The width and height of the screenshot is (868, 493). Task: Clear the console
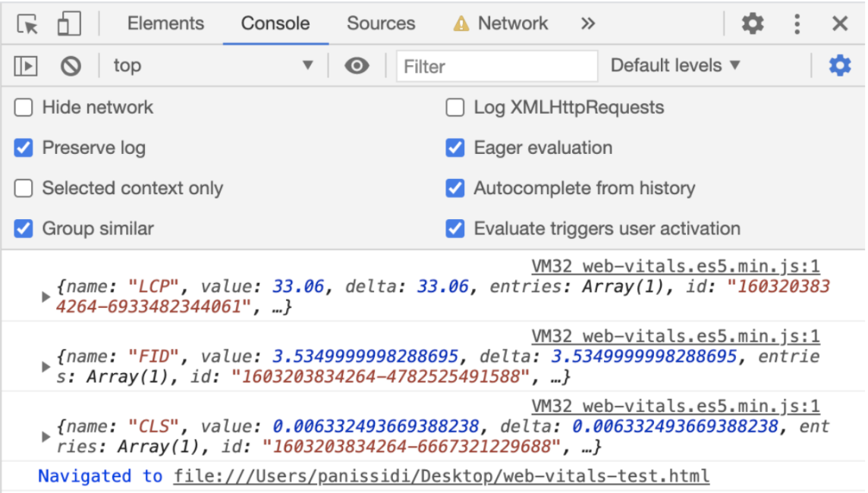tap(70, 66)
